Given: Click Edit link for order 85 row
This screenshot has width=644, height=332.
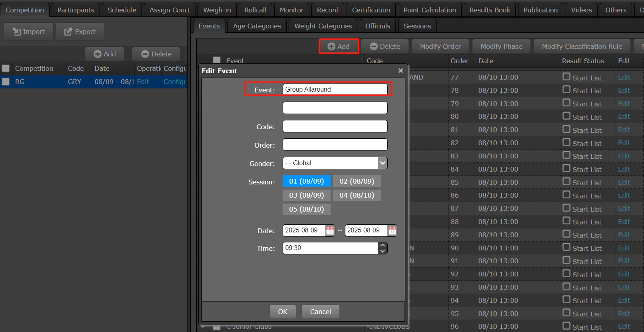Looking at the screenshot, I should (624, 182).
